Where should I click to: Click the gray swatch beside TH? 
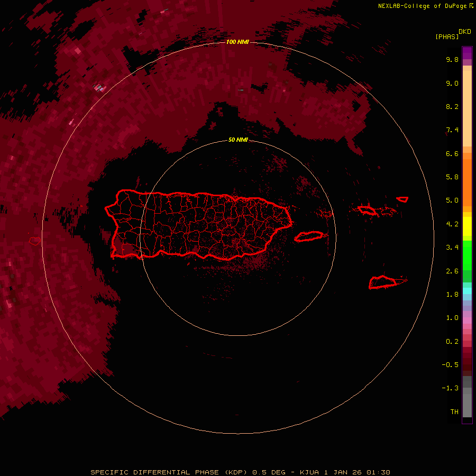467,405
